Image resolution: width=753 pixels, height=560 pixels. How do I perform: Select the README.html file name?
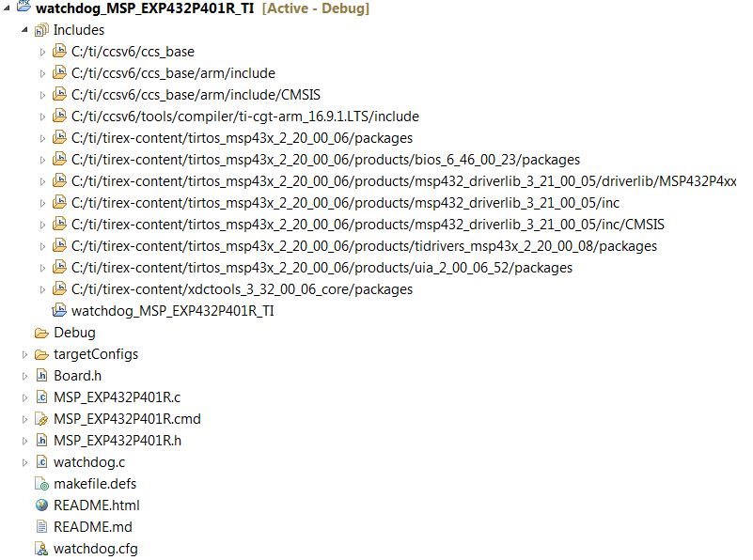(x=97, y=506)
